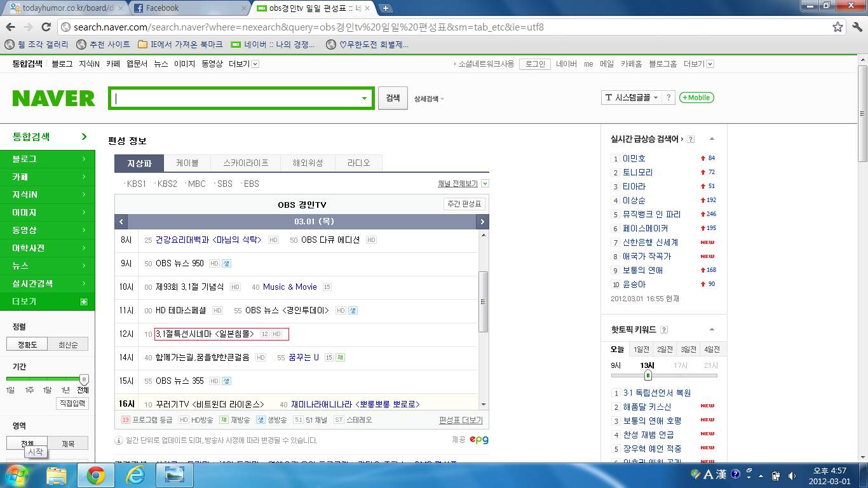Viewport: 868px width, 488px height.
Task: Click the NAVER logo
Action: pyautogui.click(x=54, y=98)
